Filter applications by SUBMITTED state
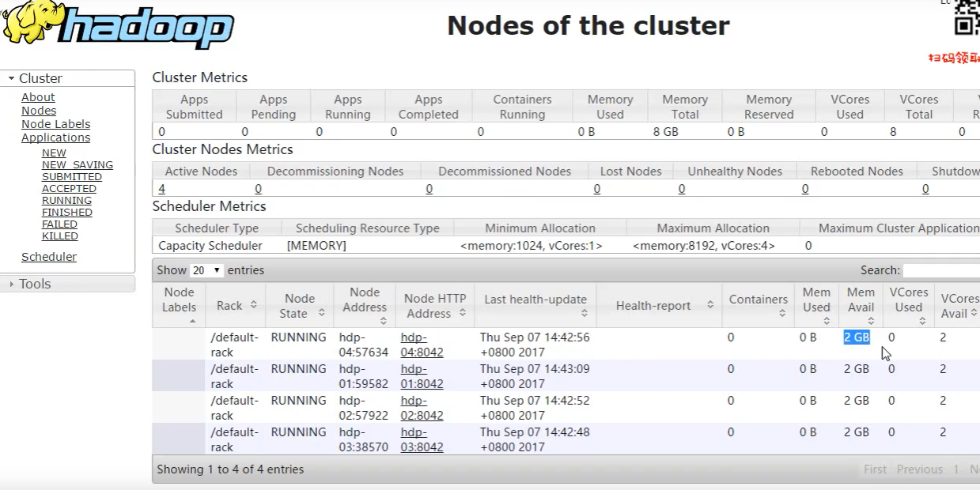Screen dimensions: 980x490 pyautogui.click(x=72, y=177)
